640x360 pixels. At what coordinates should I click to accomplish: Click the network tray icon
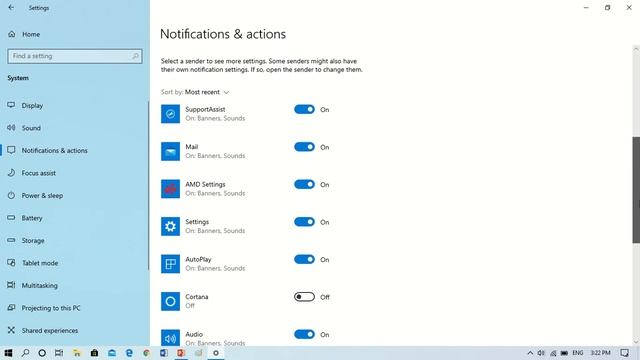(x=553, y=353)
